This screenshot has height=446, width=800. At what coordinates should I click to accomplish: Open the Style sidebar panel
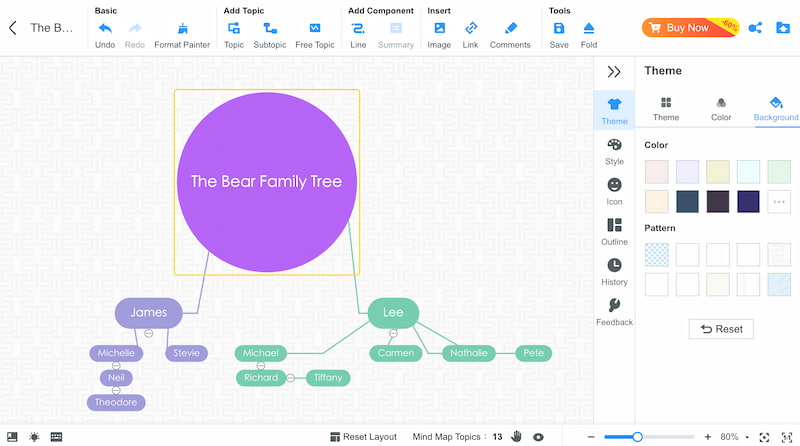(614, 152)
